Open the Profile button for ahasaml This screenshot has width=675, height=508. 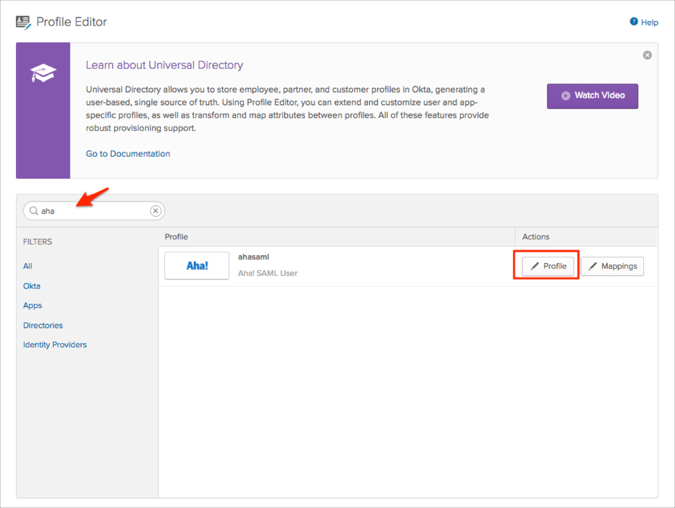click(549, 266)
